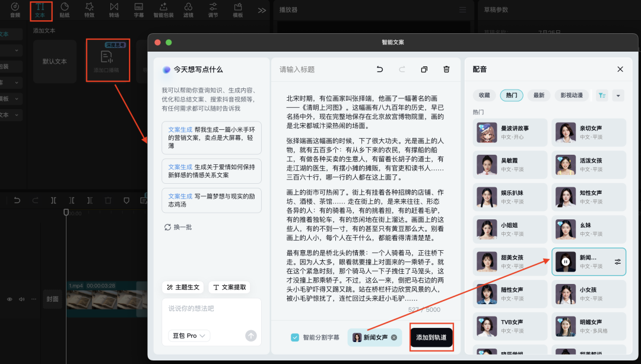Open the 转场 (Transitions) panel
The height and width of the screenshot is (364, 641).
click(x=114, y=10)
